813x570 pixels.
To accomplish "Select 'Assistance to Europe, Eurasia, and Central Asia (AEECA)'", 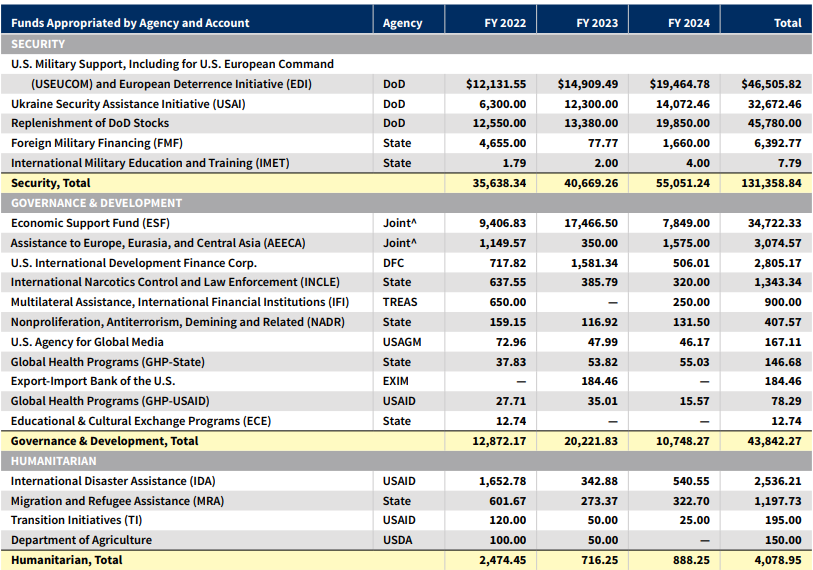I will pyautogui.click(x=158, y=243).
